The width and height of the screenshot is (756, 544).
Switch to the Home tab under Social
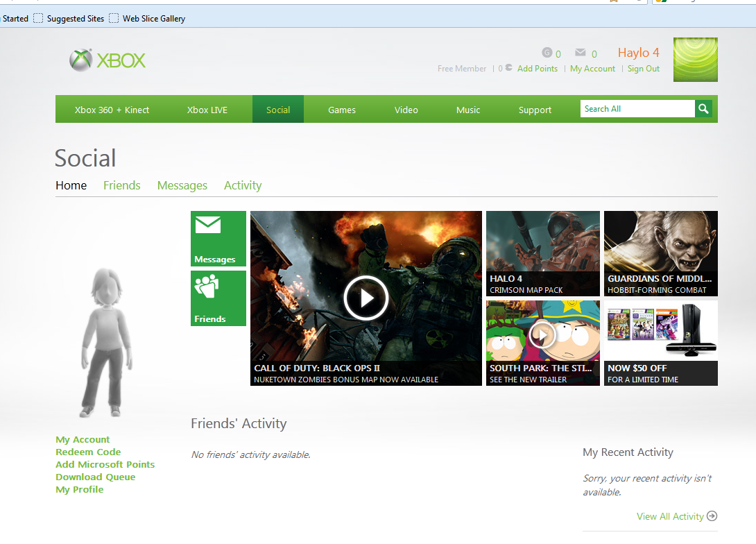tap(71, 186)
